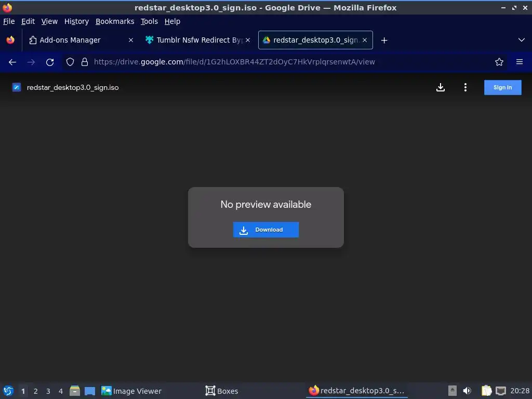Click the No preview available message
532x399 pixels.
point(265,204)
